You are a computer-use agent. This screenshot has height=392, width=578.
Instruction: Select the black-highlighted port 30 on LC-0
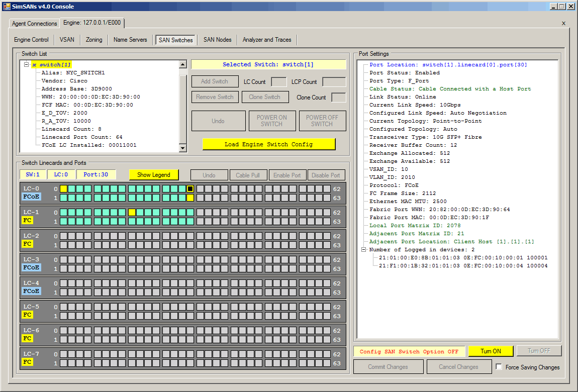(190, 189)
